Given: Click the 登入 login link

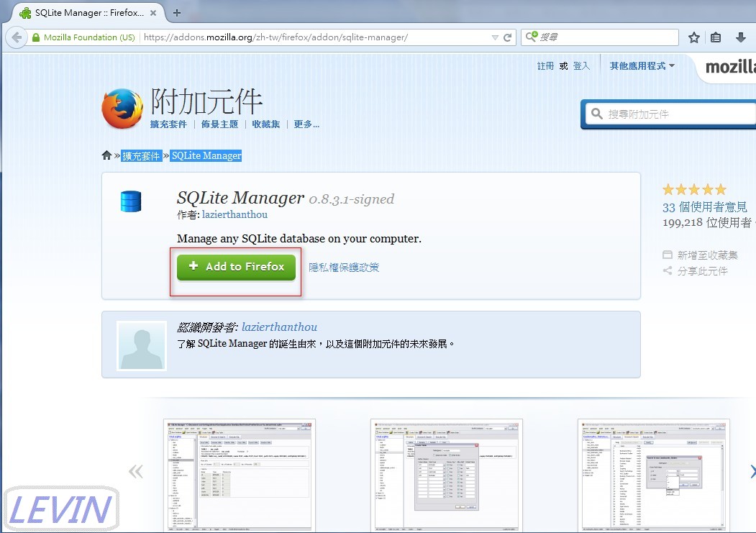Looking at the screenshot, I should tap(581, 66).
